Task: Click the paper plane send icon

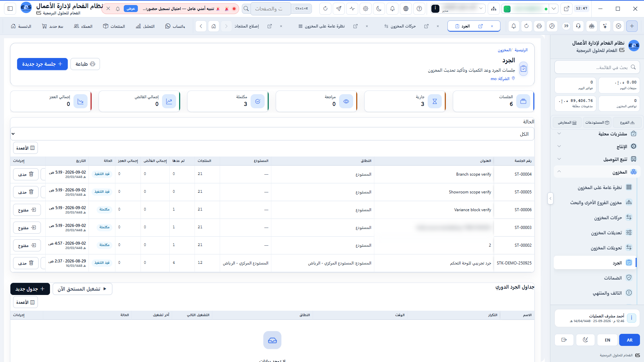Action: 339,9
